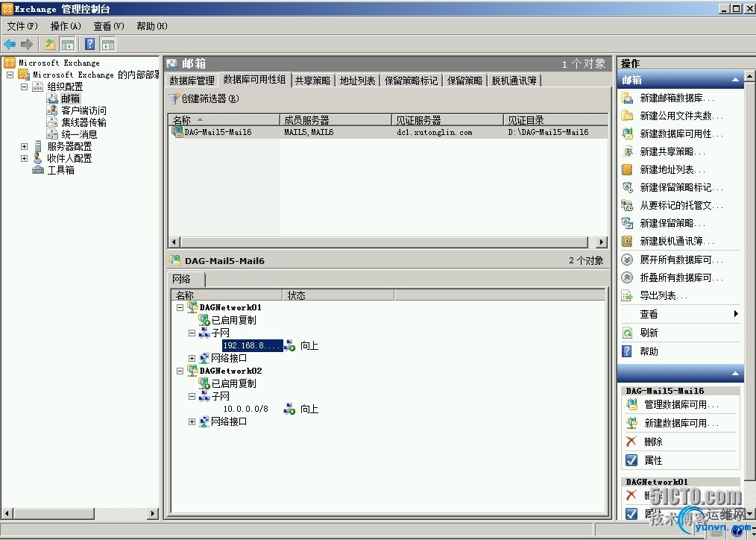Click the Back arrow toolbar icon
This screenshot has height=540, width=756.
coord(10,44)
